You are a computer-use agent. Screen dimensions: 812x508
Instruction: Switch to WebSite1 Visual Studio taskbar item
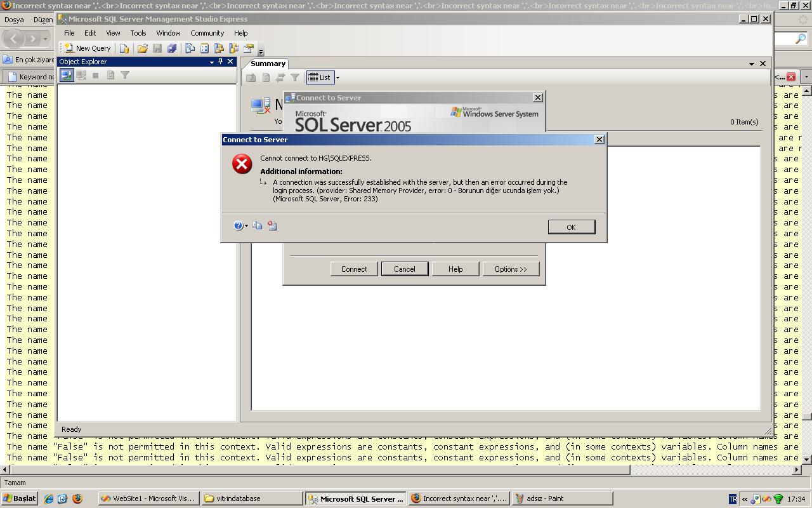pyautogui.click(x=149, y=498)
